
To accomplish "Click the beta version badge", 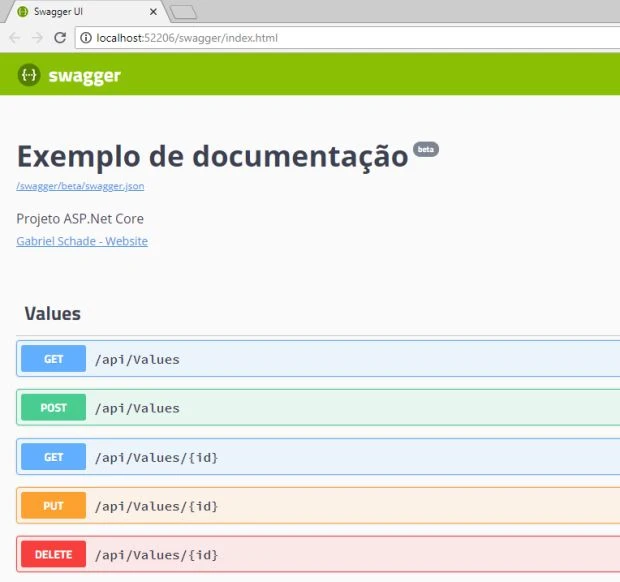I will tap(426, 149).
